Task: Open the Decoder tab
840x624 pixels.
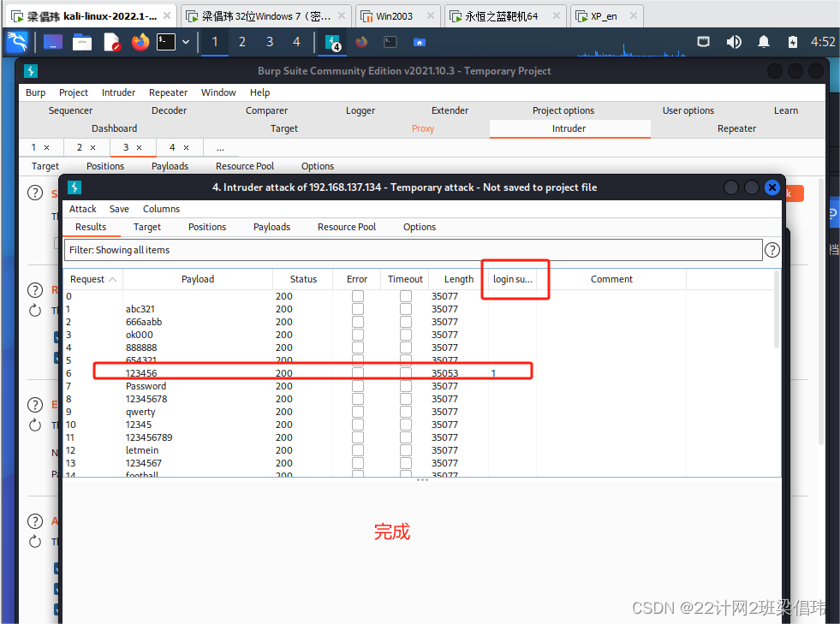Action: [x=169, y=110]
